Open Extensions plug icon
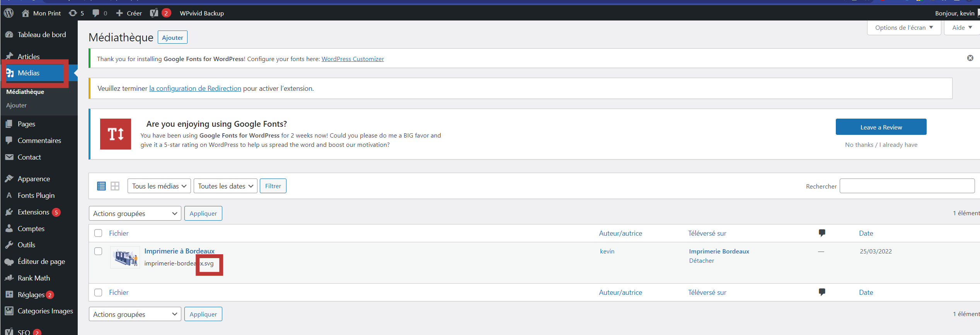The image size is (980, 335). tap(9, 212)
